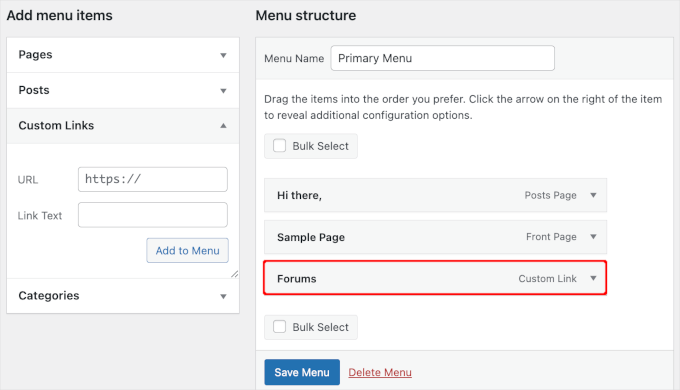
Task: Tick the lower Bulk Select checkbox
Action: pos(280,327)
